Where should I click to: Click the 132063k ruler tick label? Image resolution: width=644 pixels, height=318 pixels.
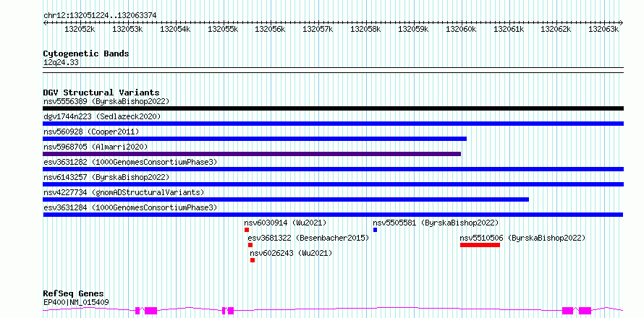point(603,29)
